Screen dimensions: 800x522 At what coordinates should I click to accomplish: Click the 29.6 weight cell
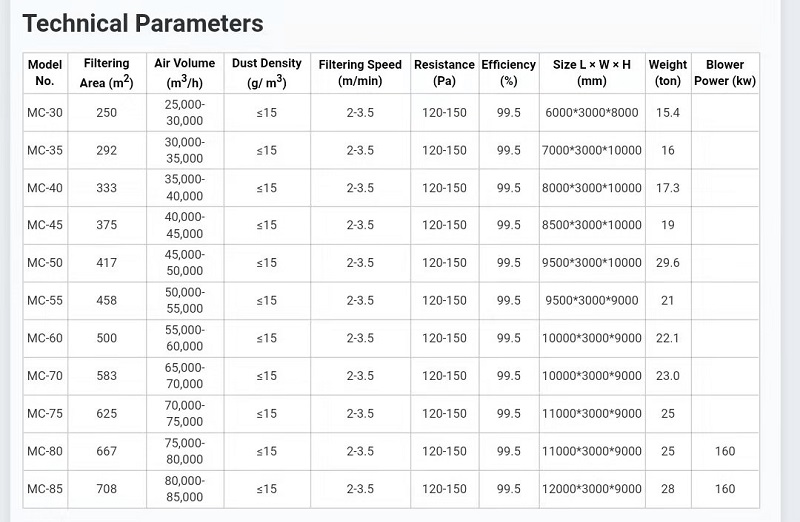pos(668,263)
